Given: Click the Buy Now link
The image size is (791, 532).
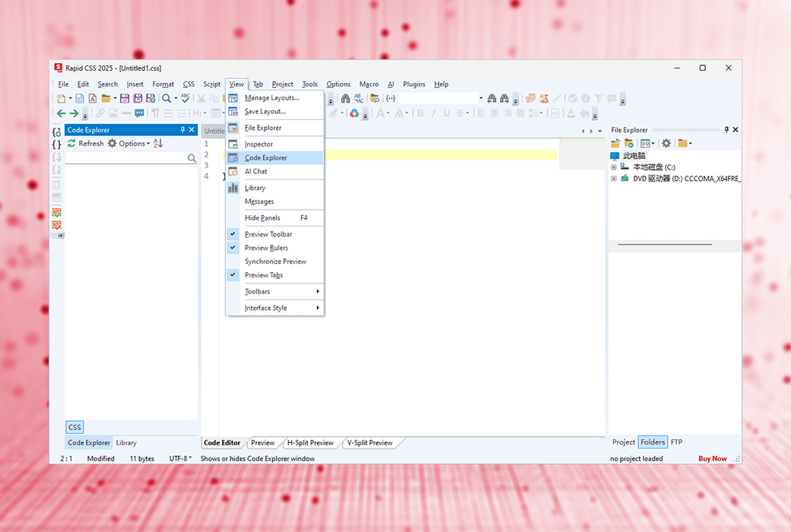Looking at the screenshot, I should (x=713, y=458).
